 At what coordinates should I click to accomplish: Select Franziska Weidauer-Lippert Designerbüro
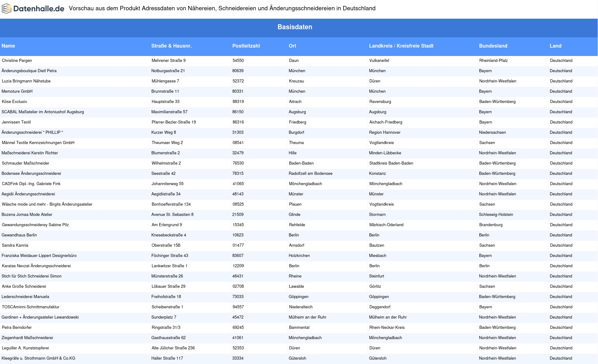(39, 256)
